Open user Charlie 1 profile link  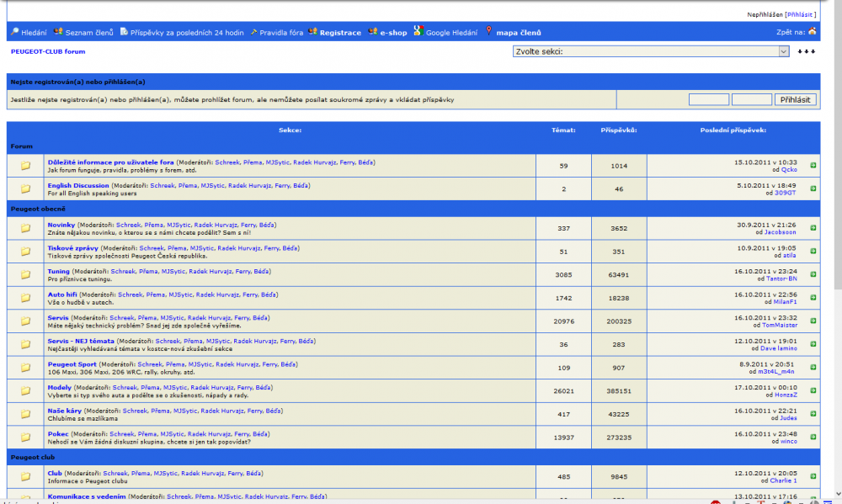783,481
